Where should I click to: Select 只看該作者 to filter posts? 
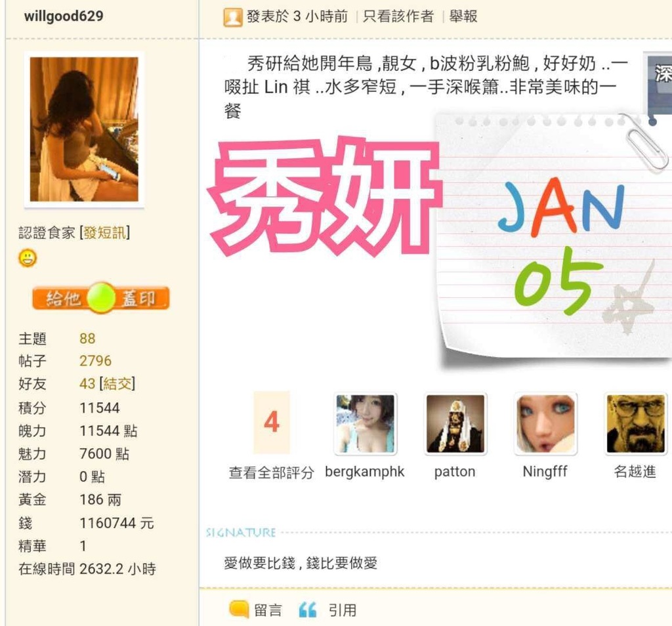(x=398, y=16)
